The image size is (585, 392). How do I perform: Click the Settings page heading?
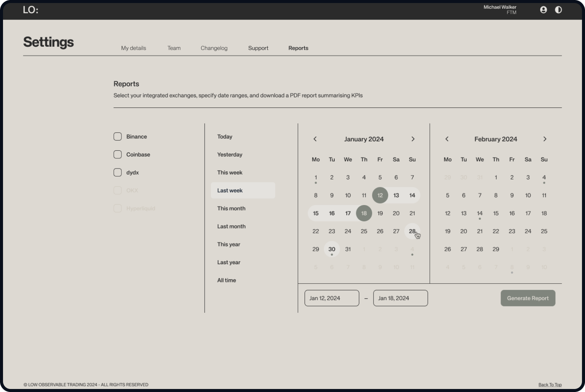pyautogui.click(x=48, y=42)
